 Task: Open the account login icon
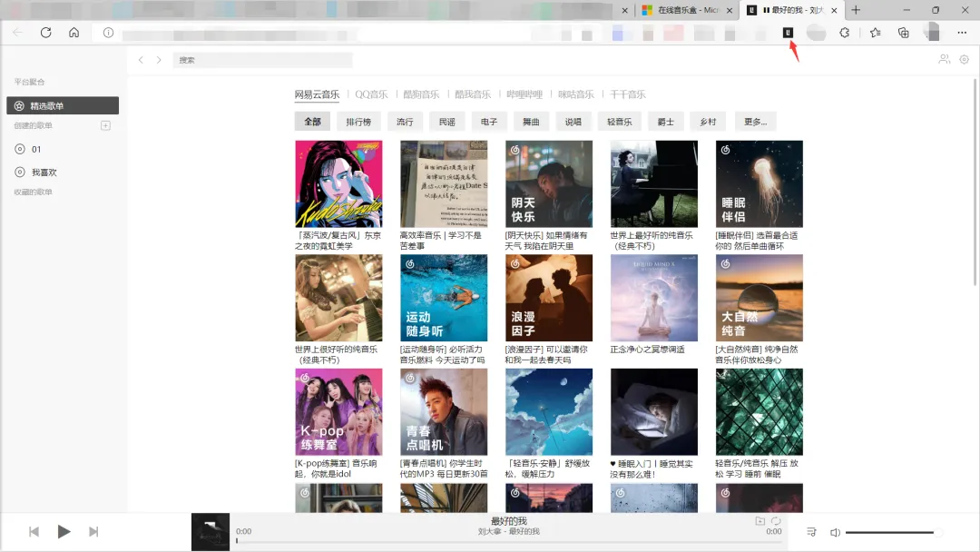pyautogui.click(x=944, y=59)
